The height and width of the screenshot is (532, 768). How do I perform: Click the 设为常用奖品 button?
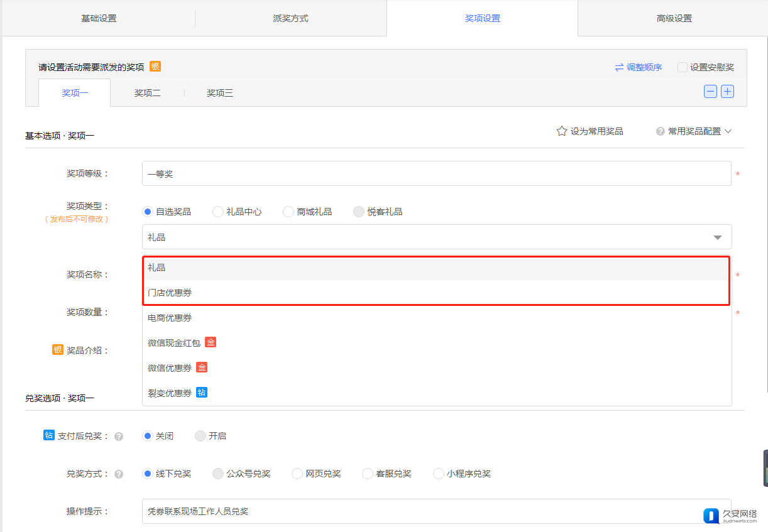590,131
